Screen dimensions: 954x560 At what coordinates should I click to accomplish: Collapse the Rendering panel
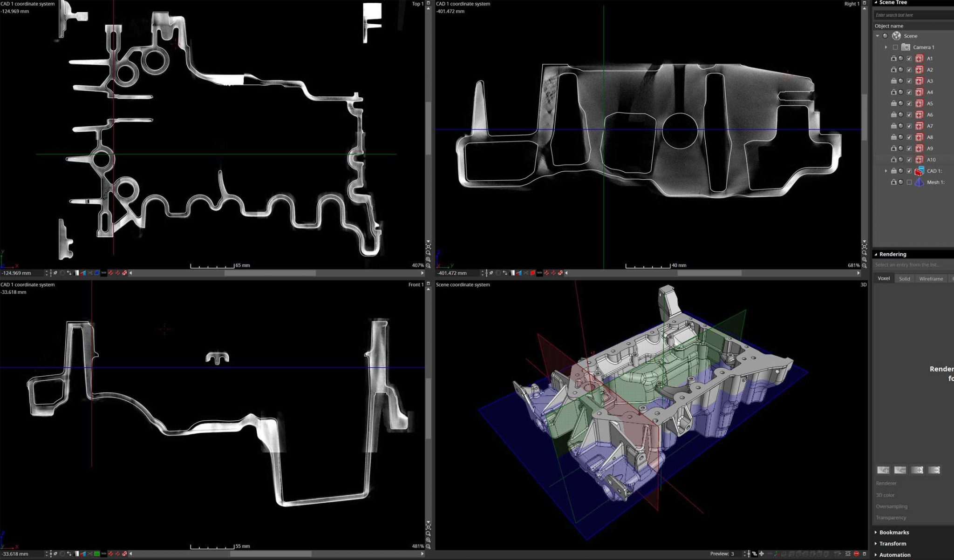876,254
